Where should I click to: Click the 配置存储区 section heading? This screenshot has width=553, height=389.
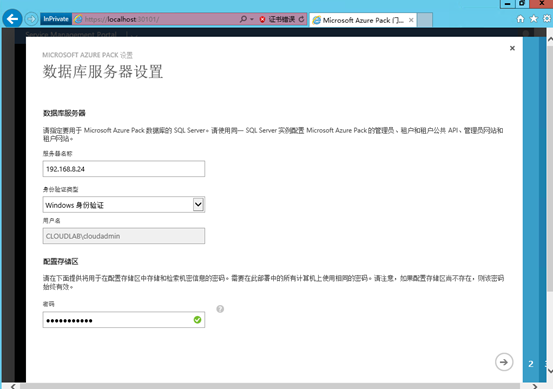pos(61,261)
